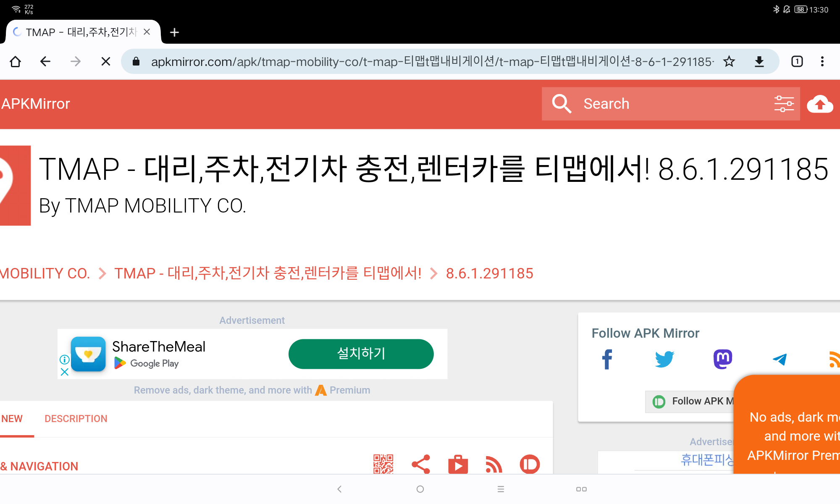
Task: Switch to the DESCRIPTION tab
Action: [76, 419]
